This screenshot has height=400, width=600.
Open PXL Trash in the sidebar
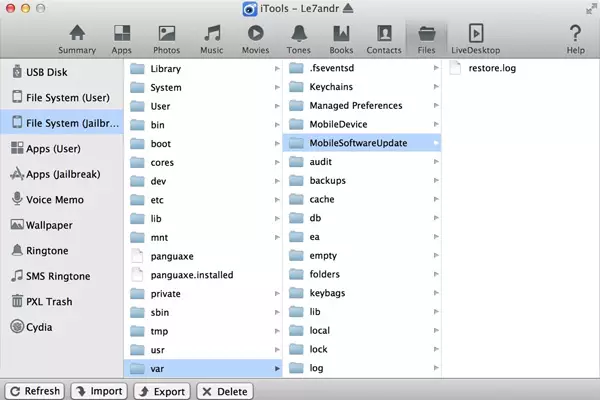tap(62, 302)
